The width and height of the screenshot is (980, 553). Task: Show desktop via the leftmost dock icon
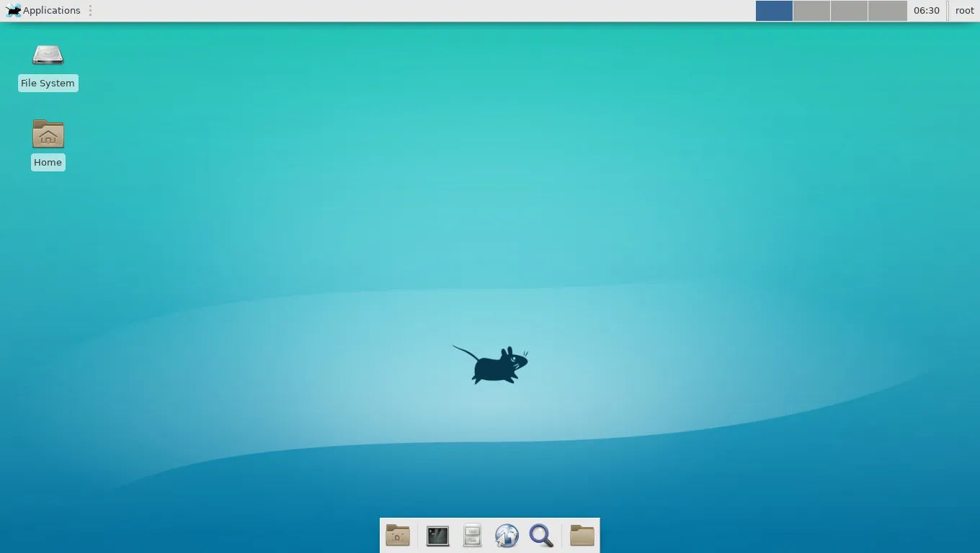click(398, 535)
